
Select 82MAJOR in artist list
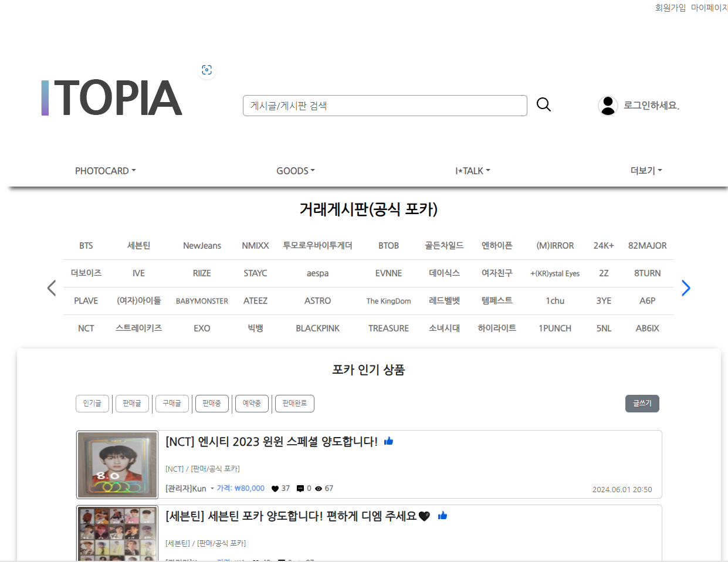(647, 246)
